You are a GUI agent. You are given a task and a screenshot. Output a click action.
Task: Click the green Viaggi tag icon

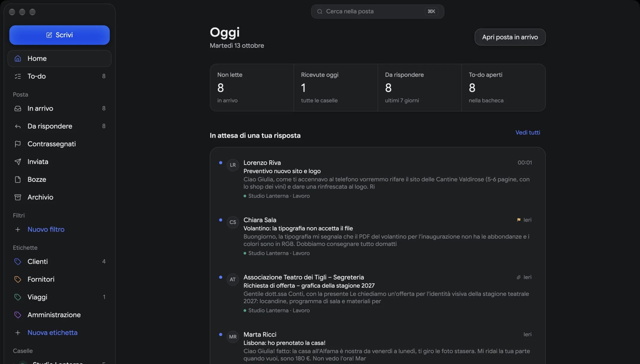click(x=18, y=297)
